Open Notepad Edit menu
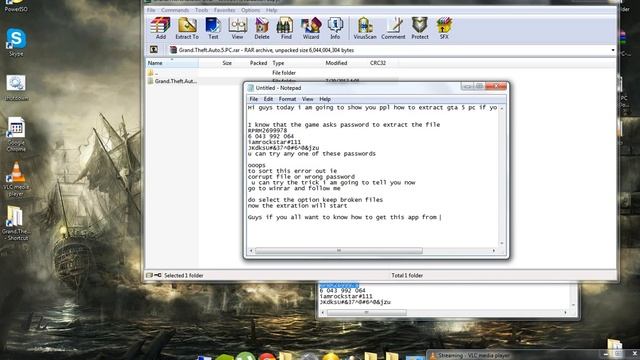This screenshot has width=640, height=360. pos(268,99)
